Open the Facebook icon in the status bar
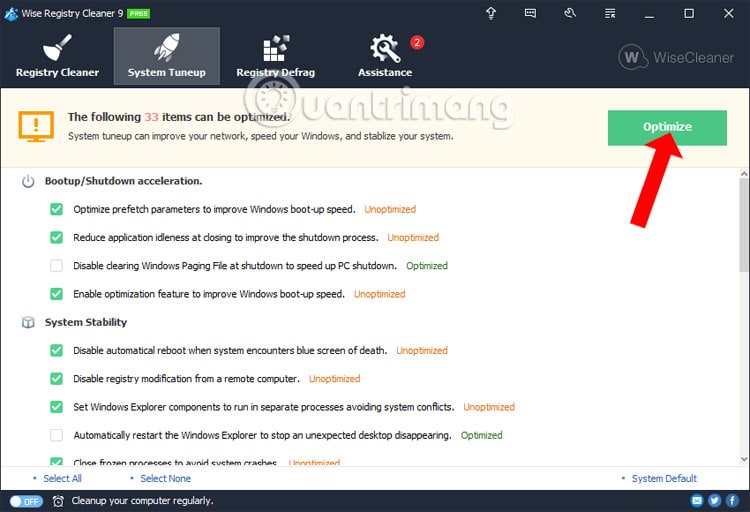This screenshot has width=750, height=512. coord(732,501)
